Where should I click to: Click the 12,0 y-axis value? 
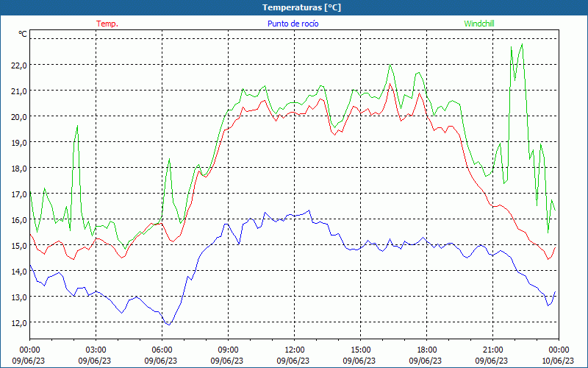[x=19, y=323]
